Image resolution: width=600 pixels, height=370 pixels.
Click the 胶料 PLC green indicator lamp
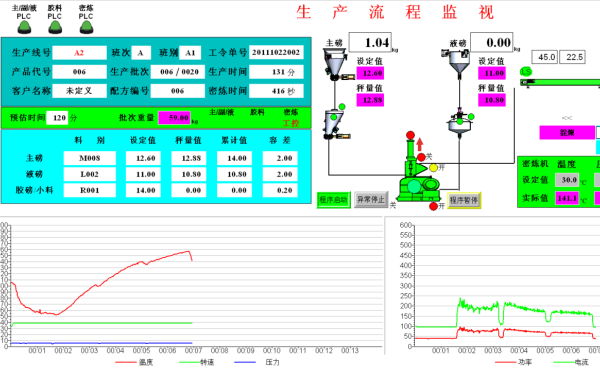click(x=55, y=27)
